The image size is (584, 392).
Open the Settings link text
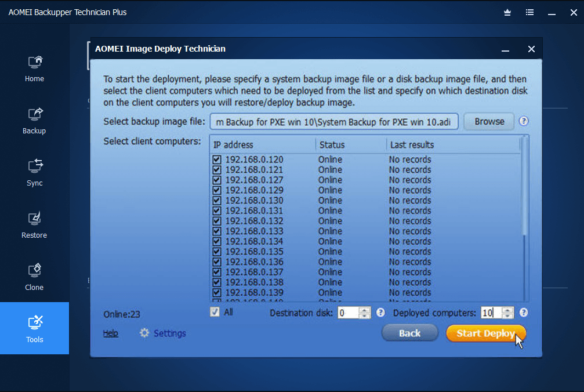tap(170, 333)
